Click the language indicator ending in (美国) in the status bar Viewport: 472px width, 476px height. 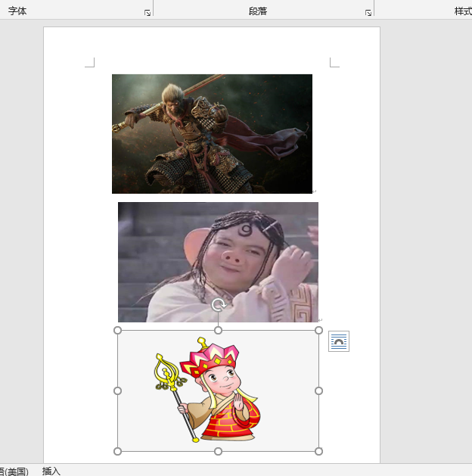[14, 471]
